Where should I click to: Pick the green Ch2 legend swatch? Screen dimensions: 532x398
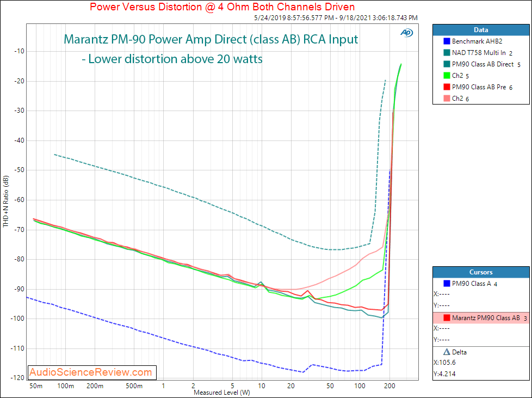(447, 76)
